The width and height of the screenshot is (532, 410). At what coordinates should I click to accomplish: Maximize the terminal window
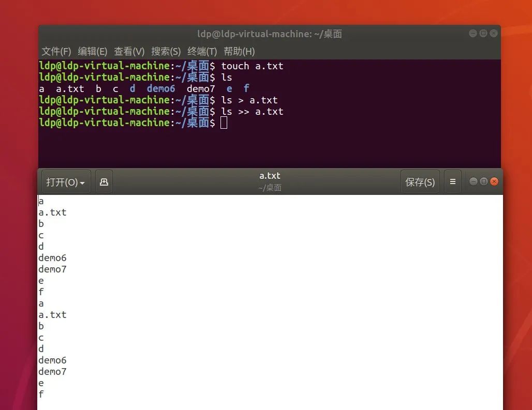483,33
